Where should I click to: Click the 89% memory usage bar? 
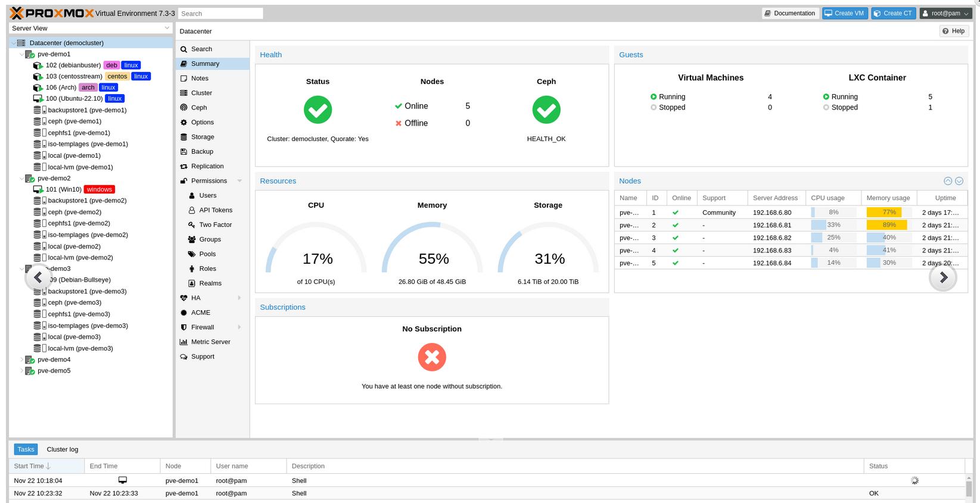[x=888, y=225]
